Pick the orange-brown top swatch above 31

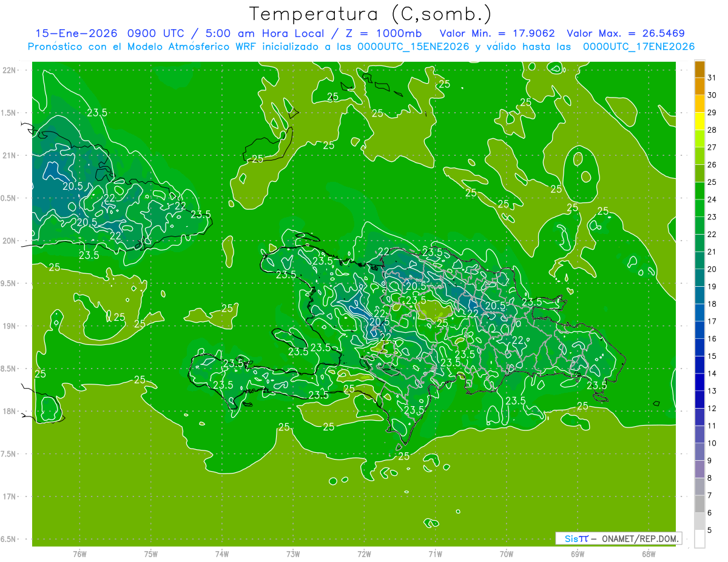pyautogui.click(x=699, y=70)
